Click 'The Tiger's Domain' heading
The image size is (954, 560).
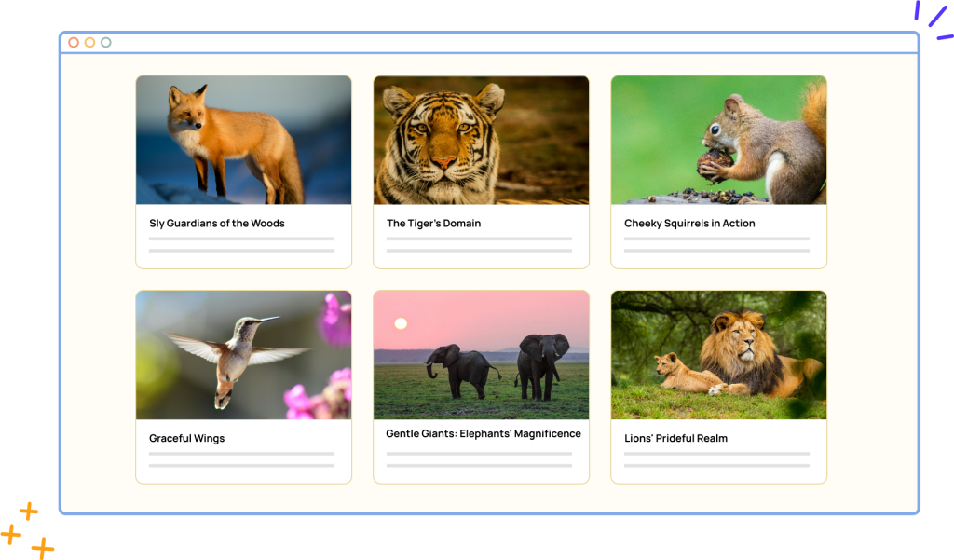(x=434, y=224)
